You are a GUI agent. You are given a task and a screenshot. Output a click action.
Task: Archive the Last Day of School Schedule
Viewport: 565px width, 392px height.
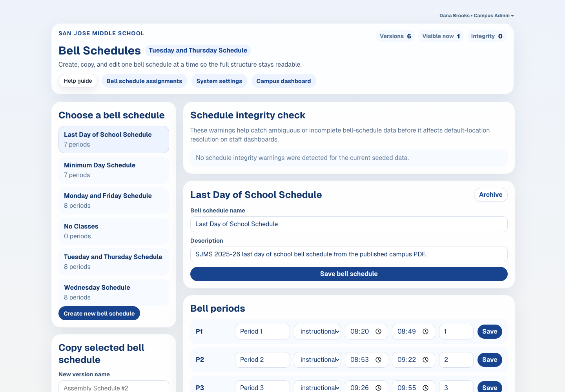pyautogui.click(x=490, y=195)
